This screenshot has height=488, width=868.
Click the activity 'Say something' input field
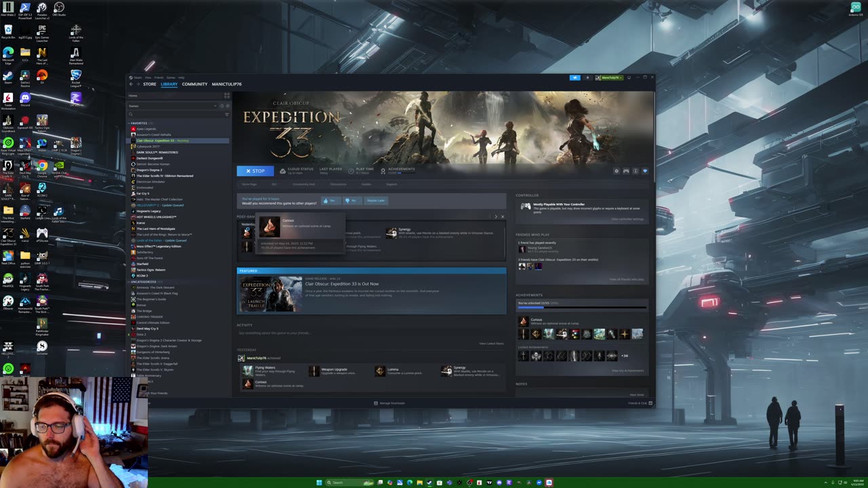pyautogui.click(x=371, y=333)
